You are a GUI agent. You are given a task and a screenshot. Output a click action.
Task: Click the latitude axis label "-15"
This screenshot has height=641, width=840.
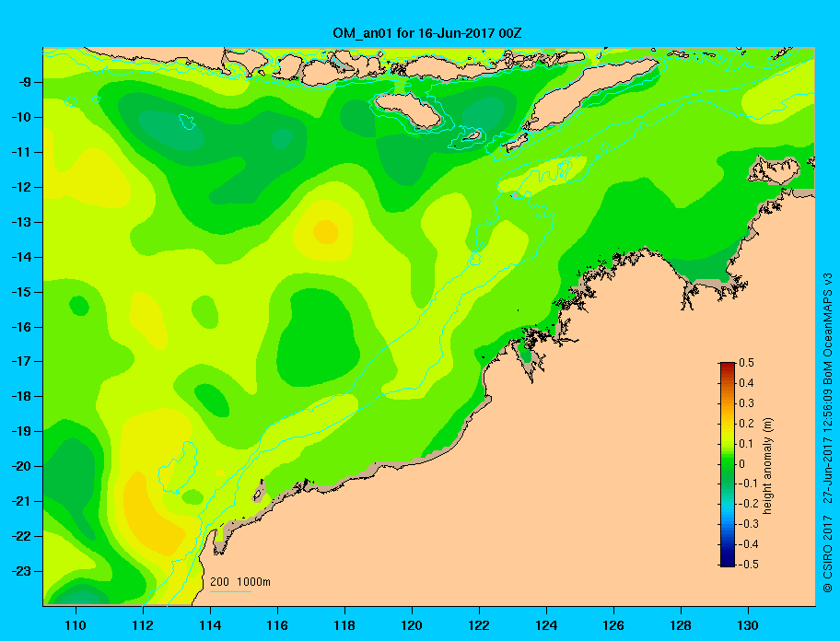tap(20, 292)
